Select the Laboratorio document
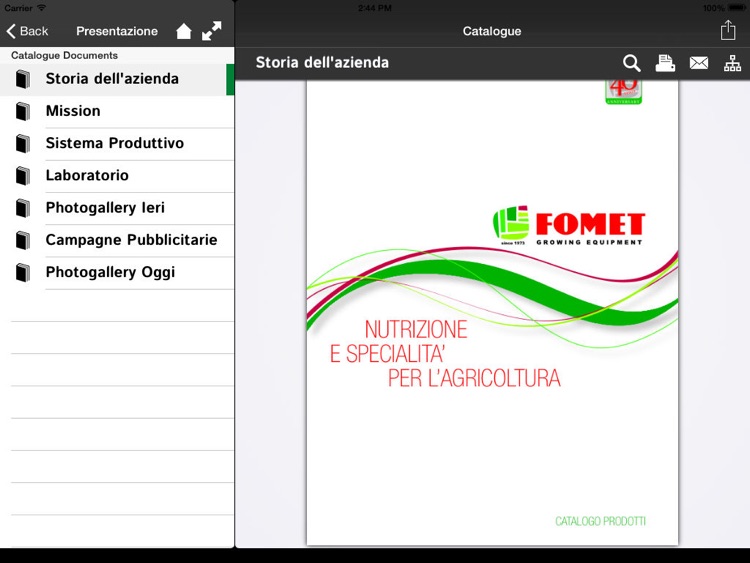750x563 pixels. tap(117, 176)
